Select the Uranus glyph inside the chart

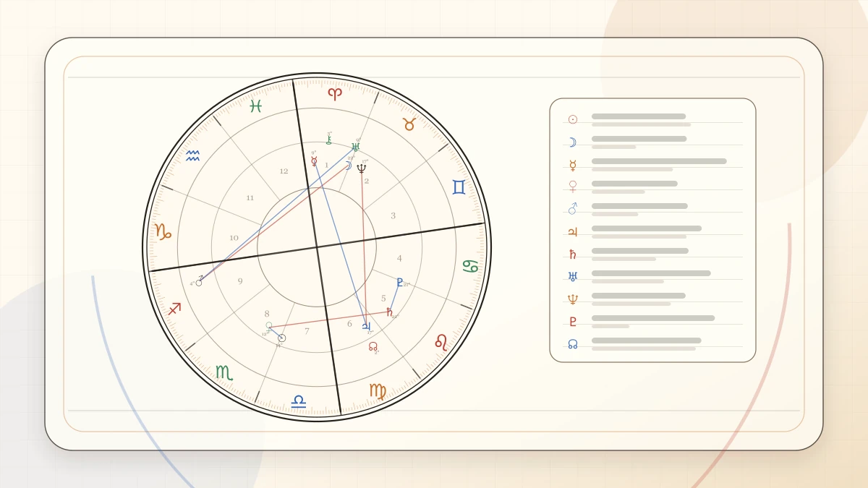[x=355, y=147]
